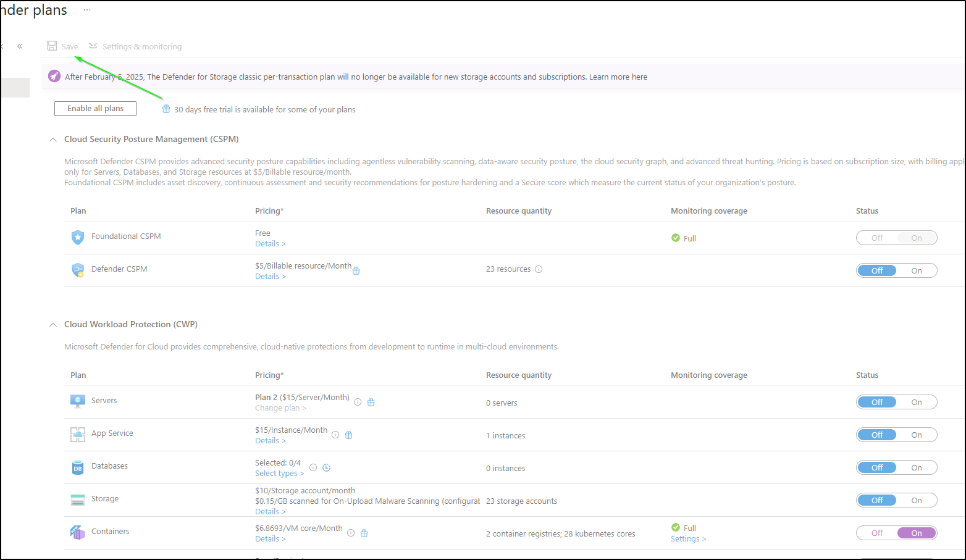Show info tooltip for 23 resources
The height and width of the screenshot is (560, 966).
tap(539, 269)
